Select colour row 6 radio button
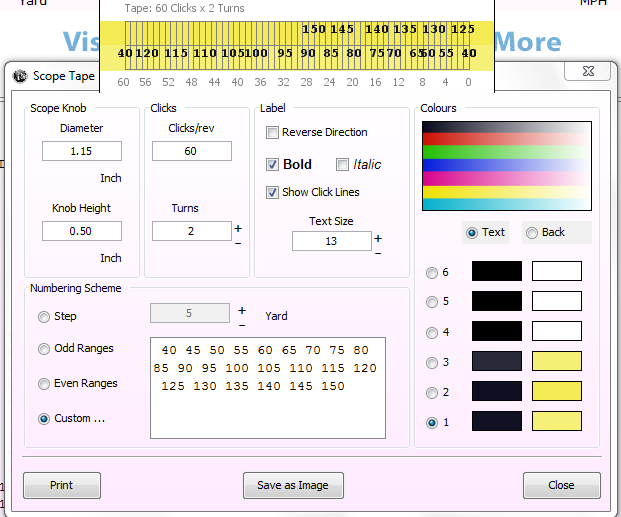Screen dimensions: 621x517 tap(432, 273)
